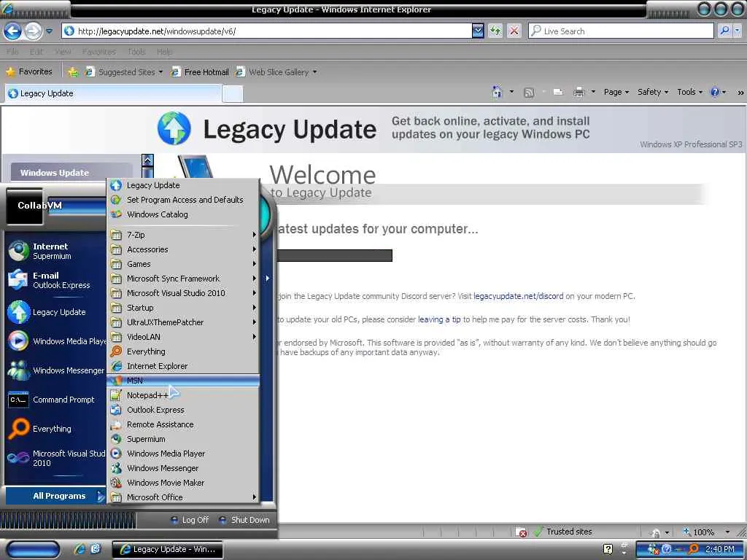Expand the Tools command bar dropdown
Image resolution: width=747 pixels, height=560 pixels.
tap(689, 92)
